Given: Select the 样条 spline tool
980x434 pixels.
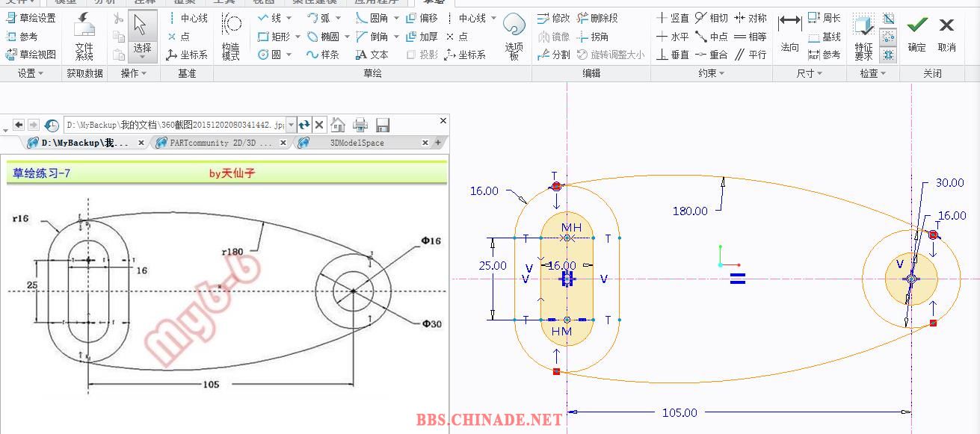Looking at the screenshot, I should click(x=323, y=54).
